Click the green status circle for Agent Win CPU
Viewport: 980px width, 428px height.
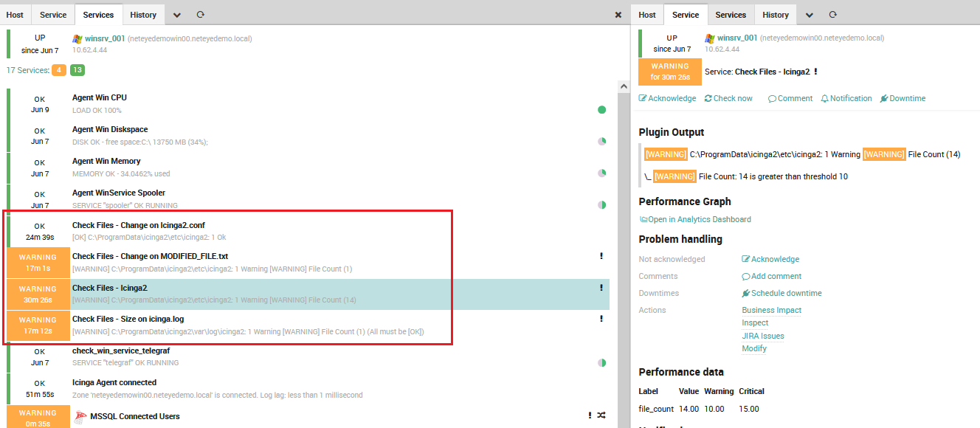point(601,109)
